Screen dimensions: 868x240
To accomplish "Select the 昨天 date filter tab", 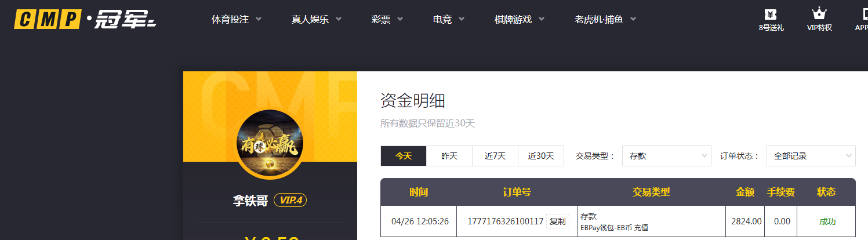I will pos(449,156).
